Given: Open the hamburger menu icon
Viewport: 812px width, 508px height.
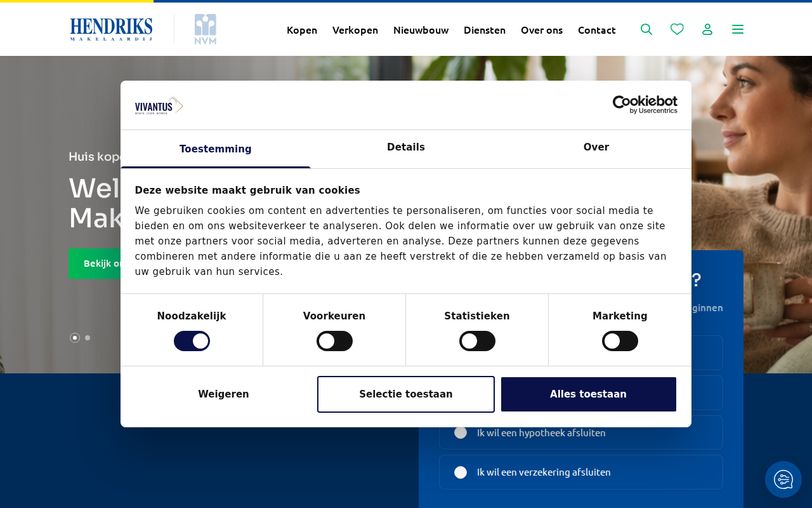Looking at the screenshot, I should (x=738, y=29).
